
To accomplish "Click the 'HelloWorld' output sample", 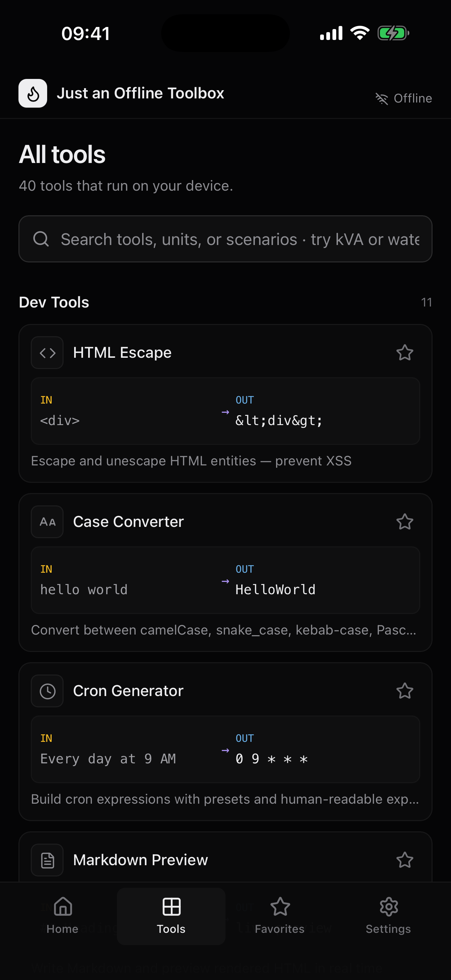I will click(x=275, y=589).
